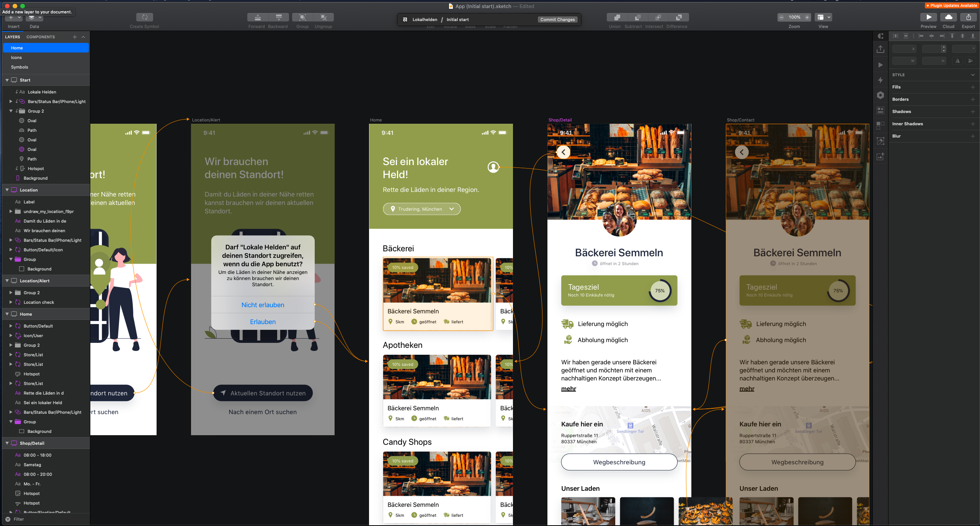Click the Forward arrange icon
This screenshot has width=980, height=526.
pyautogui.click(x=258, y=17)
